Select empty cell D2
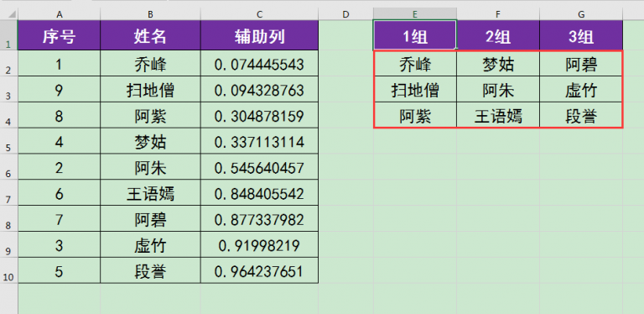Viewport: 644px width, 314px height. point(345,63)
